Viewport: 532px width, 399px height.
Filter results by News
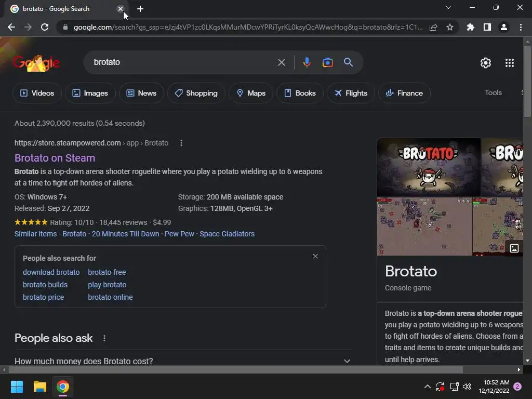pyautogui.click(x=141, y=93)
